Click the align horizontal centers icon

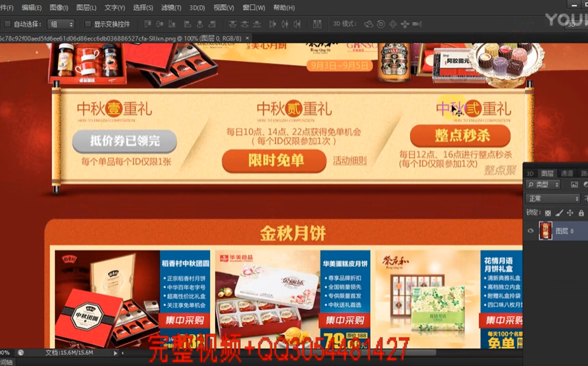pos(200,24)
